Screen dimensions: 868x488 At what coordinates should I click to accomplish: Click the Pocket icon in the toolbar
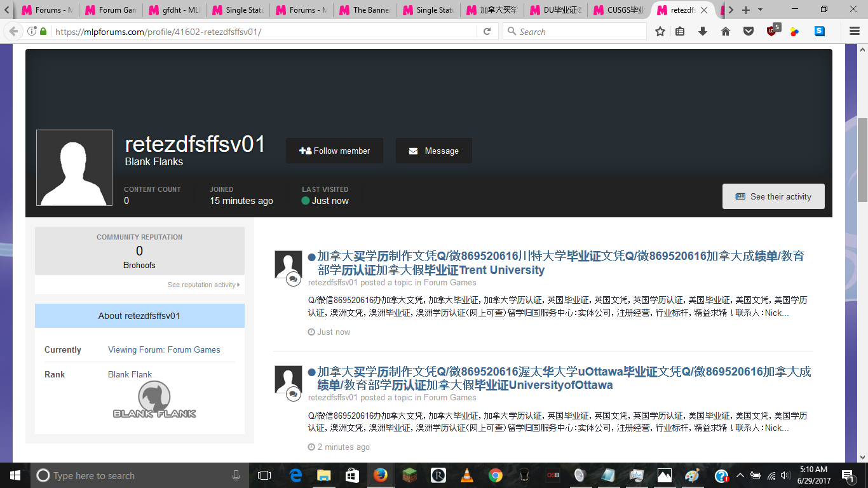(749, 31)
